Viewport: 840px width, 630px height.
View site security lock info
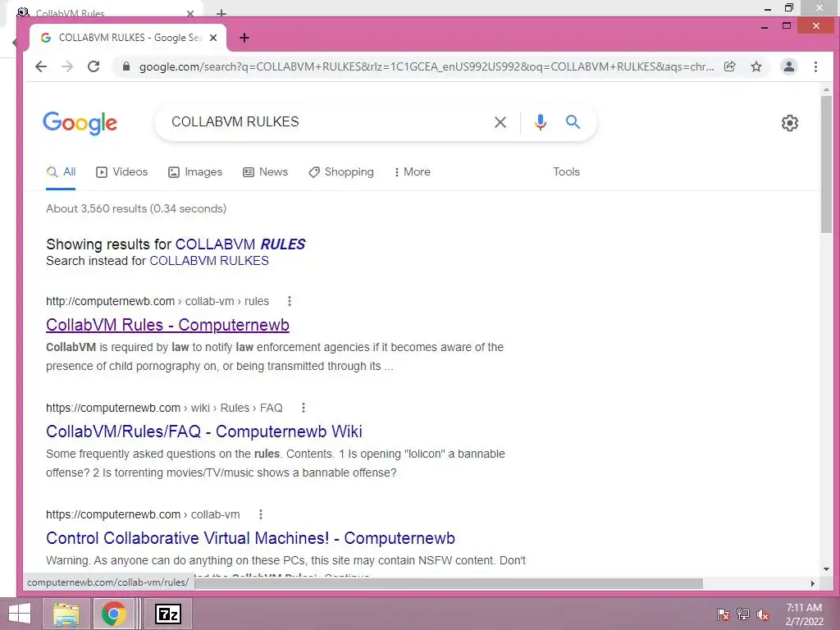click(x=126, y=66)
